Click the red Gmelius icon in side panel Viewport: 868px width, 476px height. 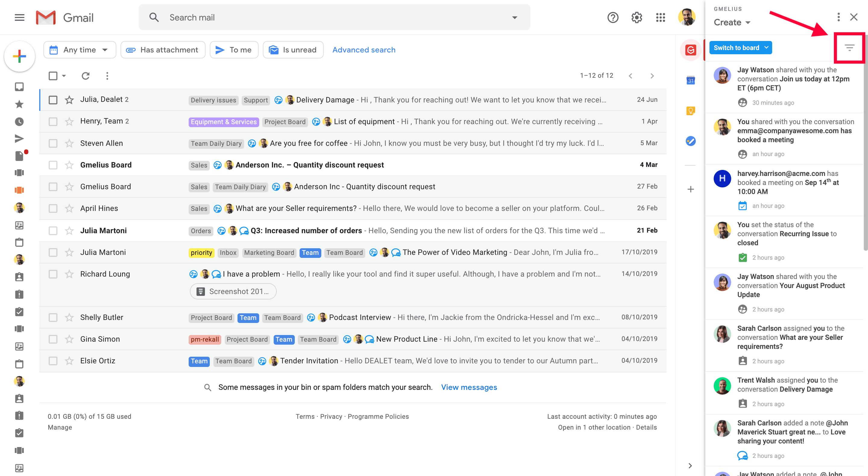click(690, 50)
